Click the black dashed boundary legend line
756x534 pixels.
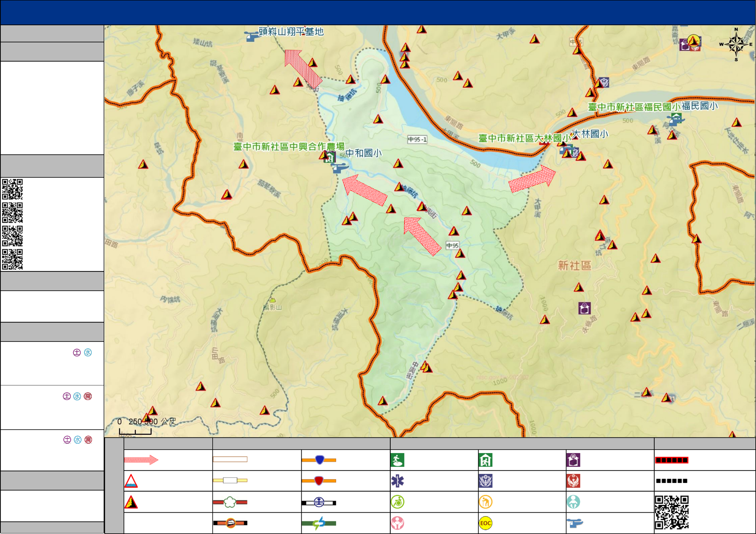pos(672,481)
